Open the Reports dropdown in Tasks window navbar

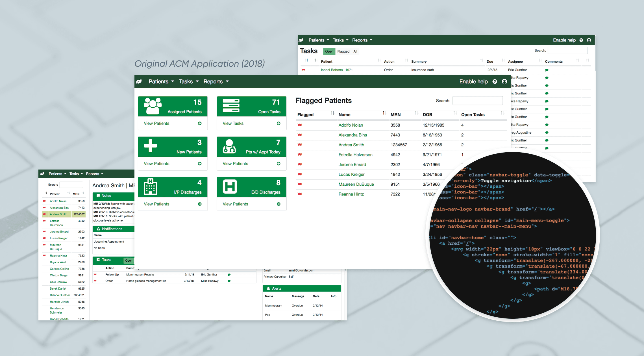pos(362,40)
